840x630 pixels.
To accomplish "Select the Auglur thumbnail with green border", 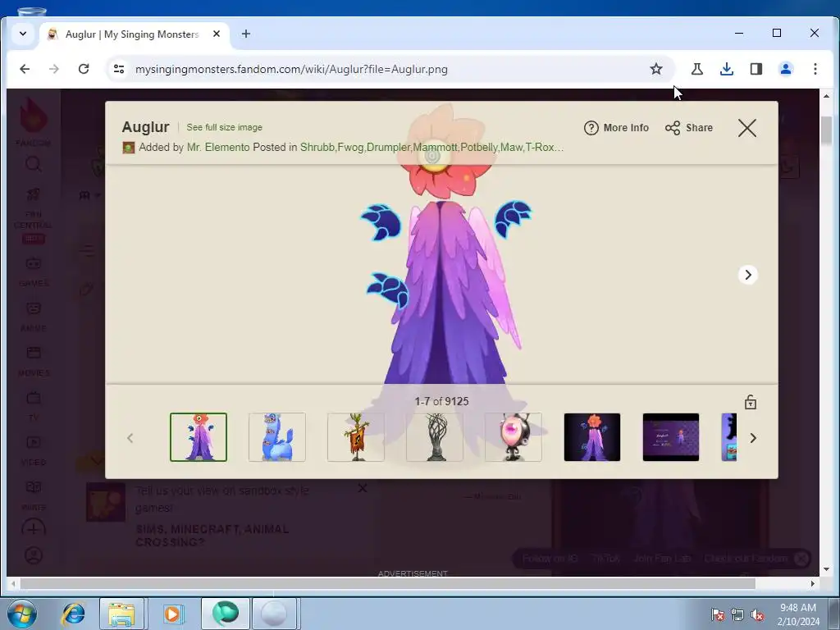I will pos(199,437).
